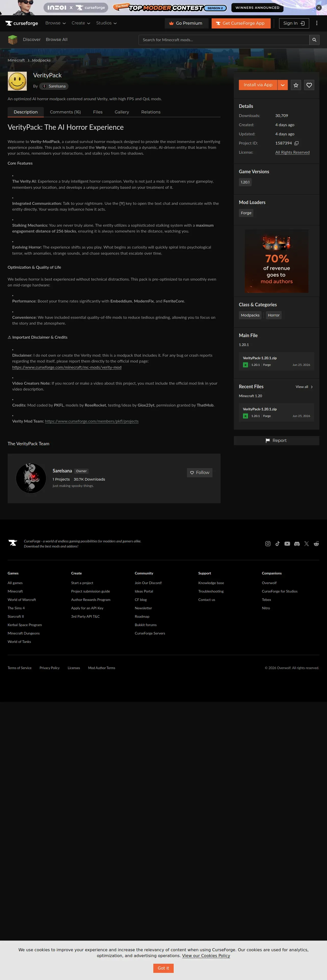Screen dimensions: 327x980
Task: Click the 70% revenue ad banner
Action: 277,261
